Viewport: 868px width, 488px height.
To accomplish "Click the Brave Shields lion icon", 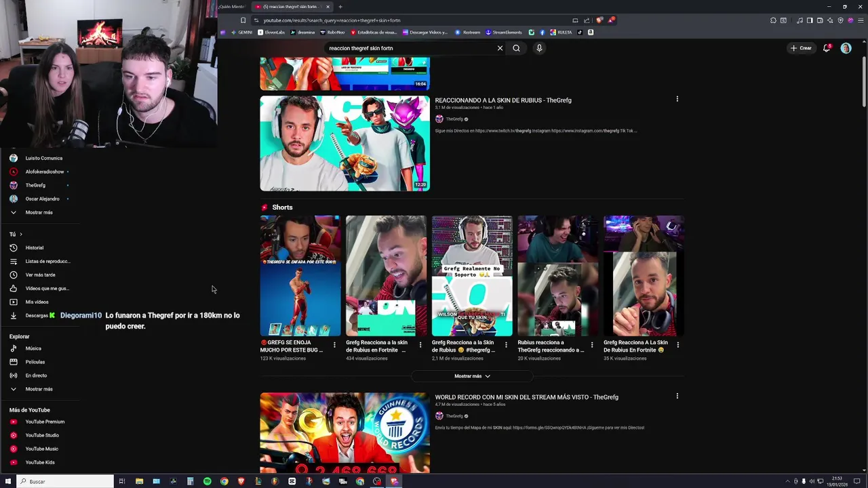I will pos(599,20).
